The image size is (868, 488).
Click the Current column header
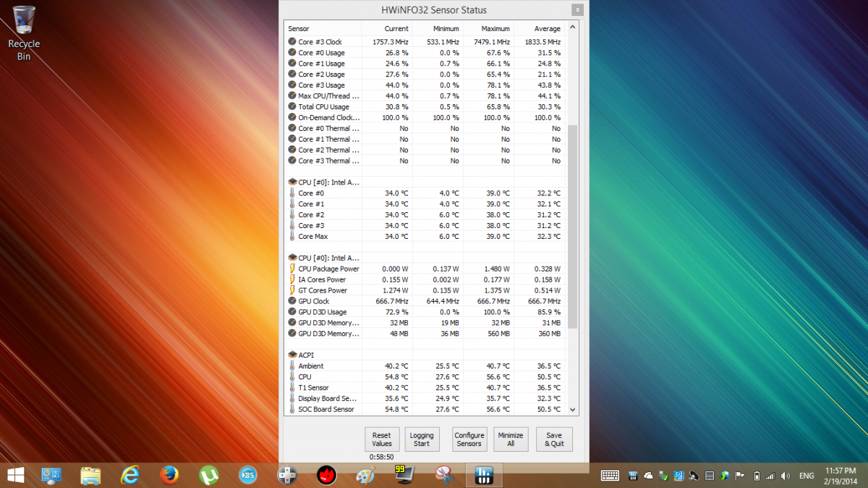387,29
